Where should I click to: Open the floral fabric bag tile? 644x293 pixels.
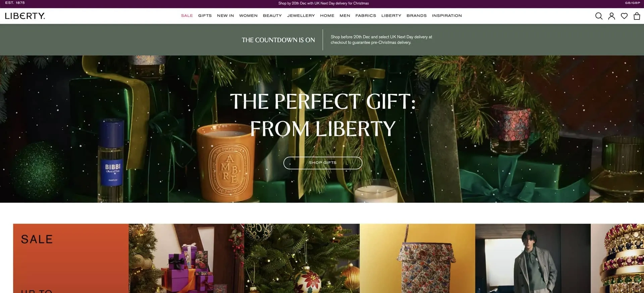click(x=417, y=258)
